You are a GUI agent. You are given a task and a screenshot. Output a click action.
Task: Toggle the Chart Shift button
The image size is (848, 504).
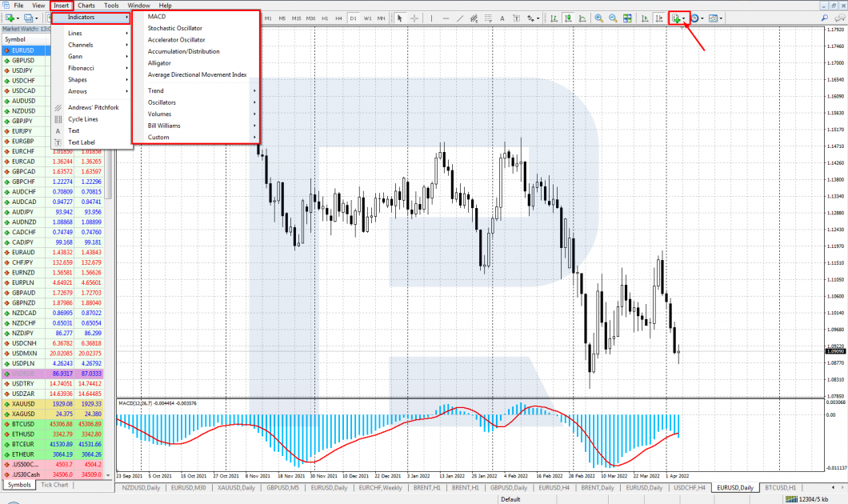[658, 18]
